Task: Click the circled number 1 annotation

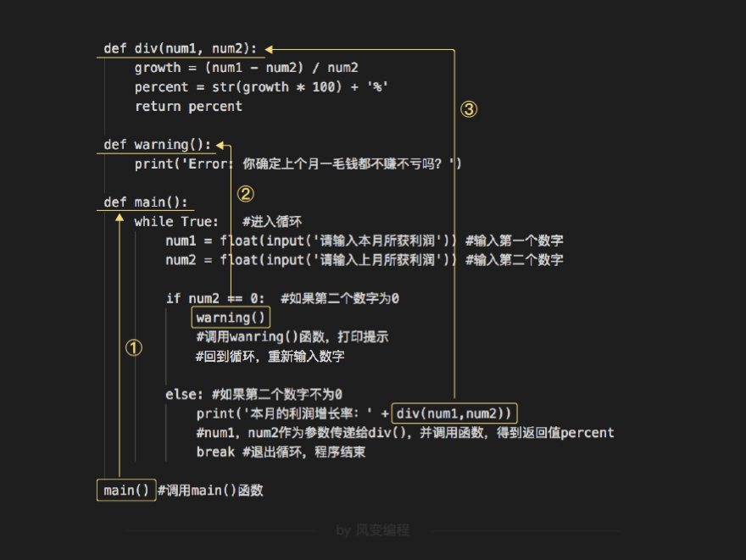Action: pyautogui.click(x=134, y=347)
